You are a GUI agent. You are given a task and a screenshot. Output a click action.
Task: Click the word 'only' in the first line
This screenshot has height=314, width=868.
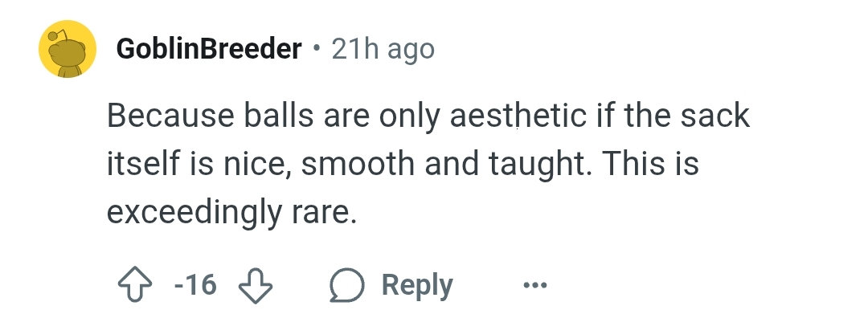[410, 116]
